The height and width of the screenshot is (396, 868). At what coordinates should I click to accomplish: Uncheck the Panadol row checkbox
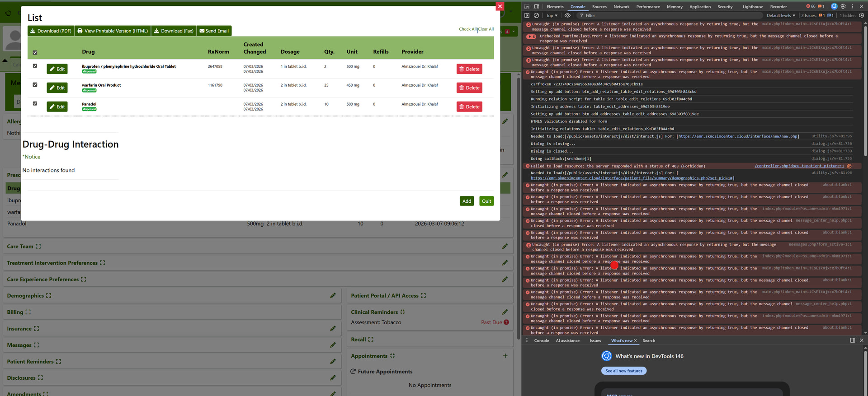(35, 104)
